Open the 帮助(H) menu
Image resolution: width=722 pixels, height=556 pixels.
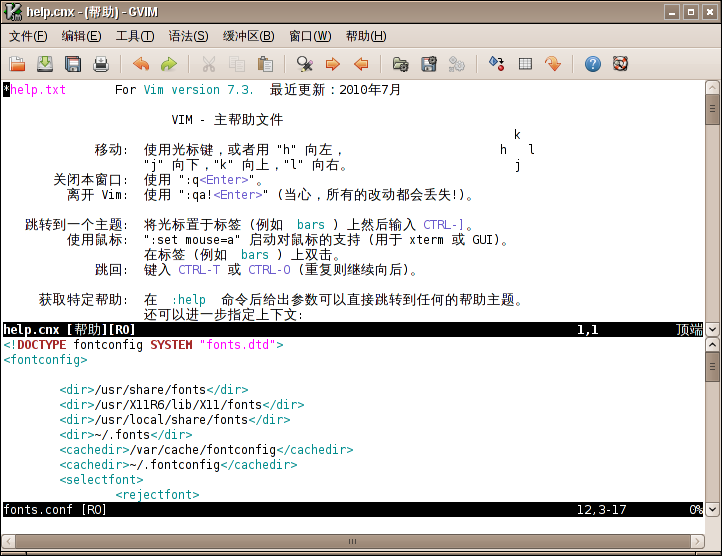366,36
